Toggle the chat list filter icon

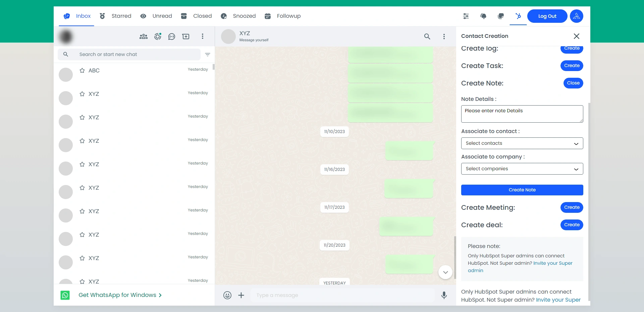click(208, 55)
